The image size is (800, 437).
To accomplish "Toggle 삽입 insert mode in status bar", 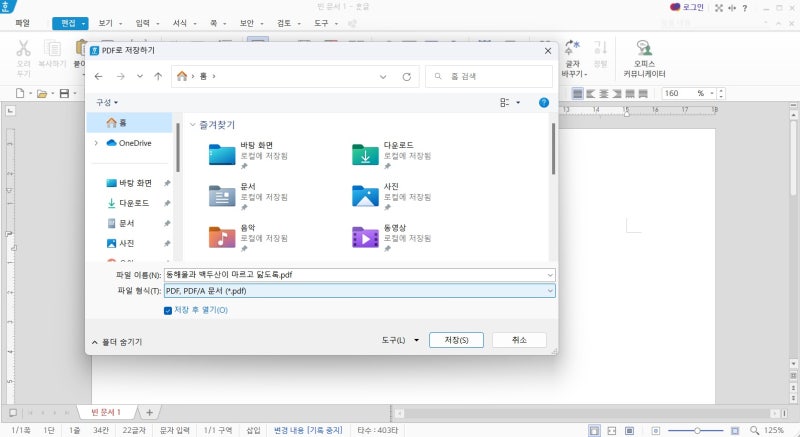I will 254,430.
